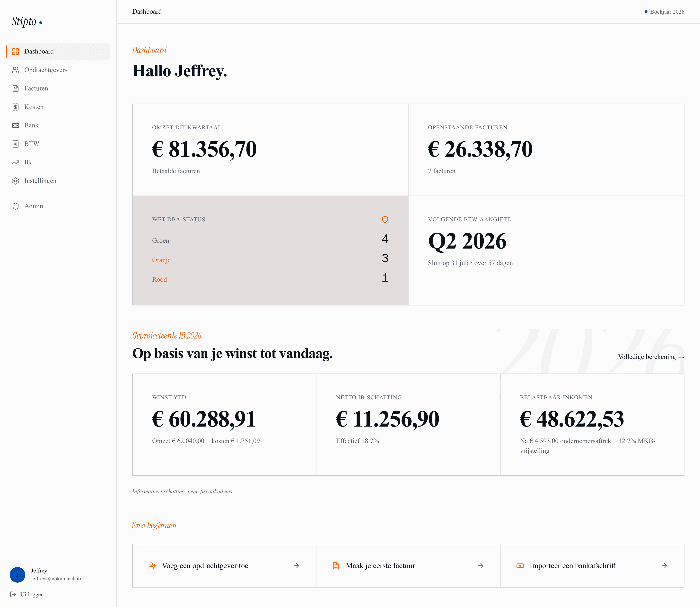Open Instellingen settings page

[x=58, y=181]
